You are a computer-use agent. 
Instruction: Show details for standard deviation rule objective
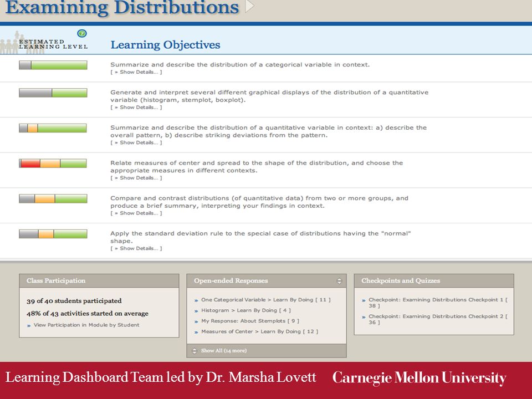pyautogui.click(x=136, y=248)
